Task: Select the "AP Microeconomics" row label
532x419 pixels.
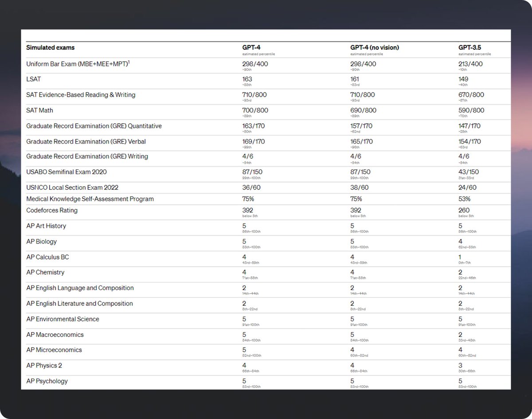Action: pos(54,350)
